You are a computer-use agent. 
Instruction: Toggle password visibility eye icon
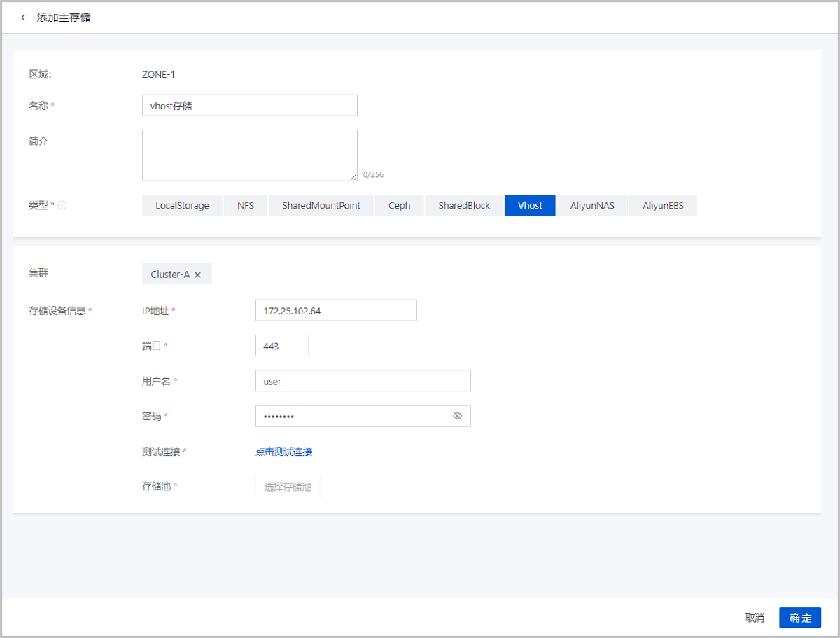coord(457,416)
